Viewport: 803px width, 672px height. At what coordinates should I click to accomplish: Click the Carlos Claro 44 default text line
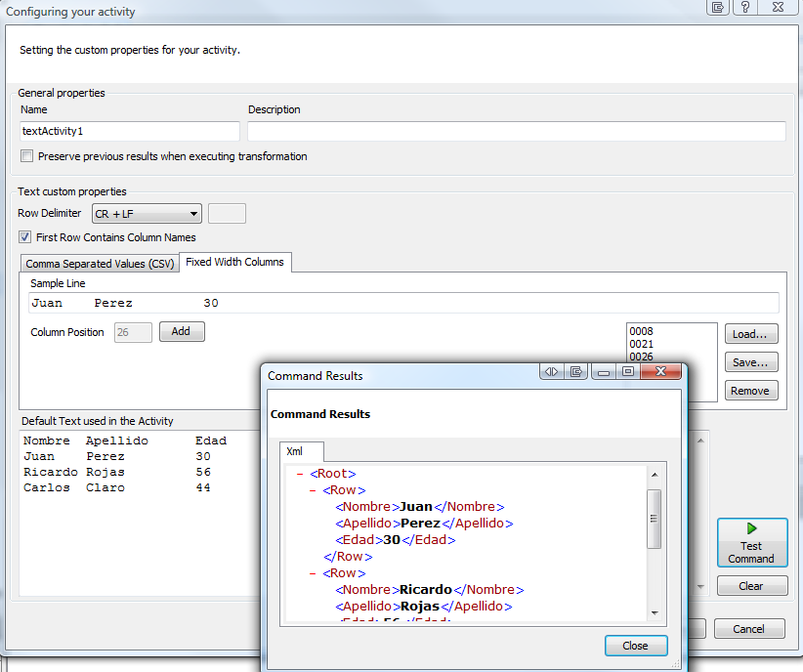click(117, 487)
